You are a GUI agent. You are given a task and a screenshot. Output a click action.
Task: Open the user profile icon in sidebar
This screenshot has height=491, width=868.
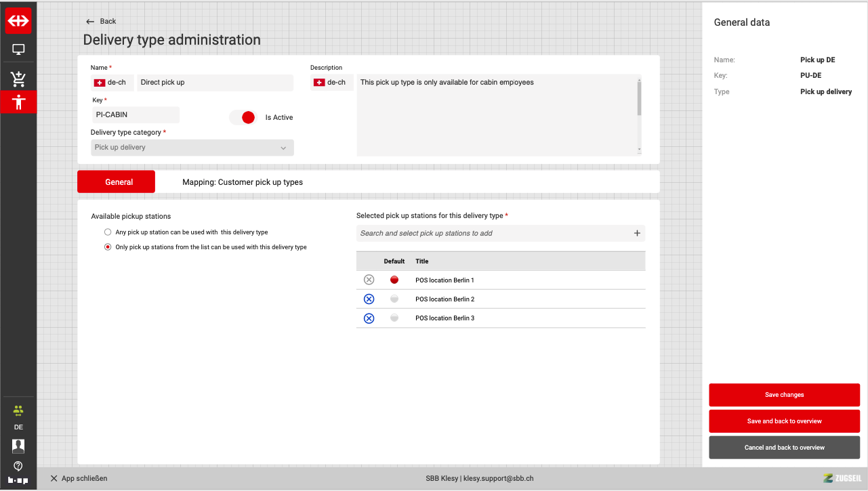point(18,446)
